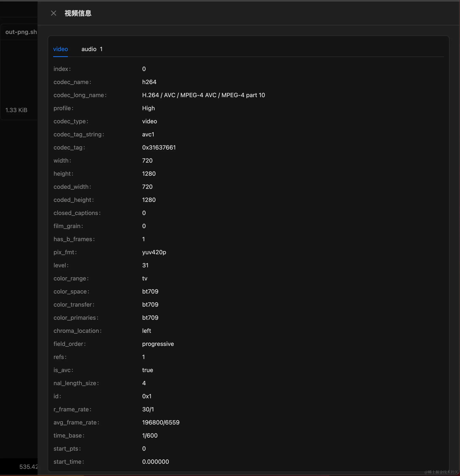Click the codec_tag value 0x31637661
The height and width of the screenshot is (476, 460).
pyautogui.click(x=159, y=147)
